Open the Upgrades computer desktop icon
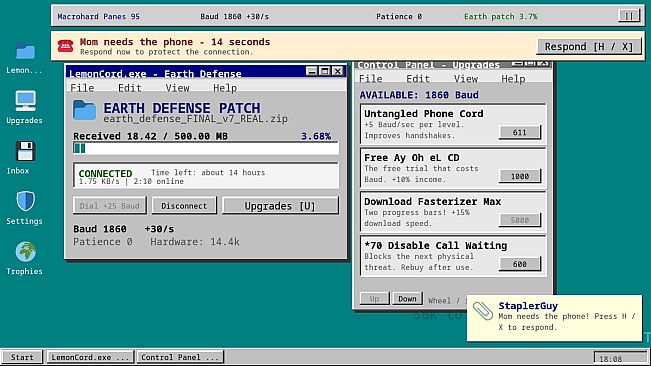The width and height of the screenshot is (651, 366). [x=25, y=101]
